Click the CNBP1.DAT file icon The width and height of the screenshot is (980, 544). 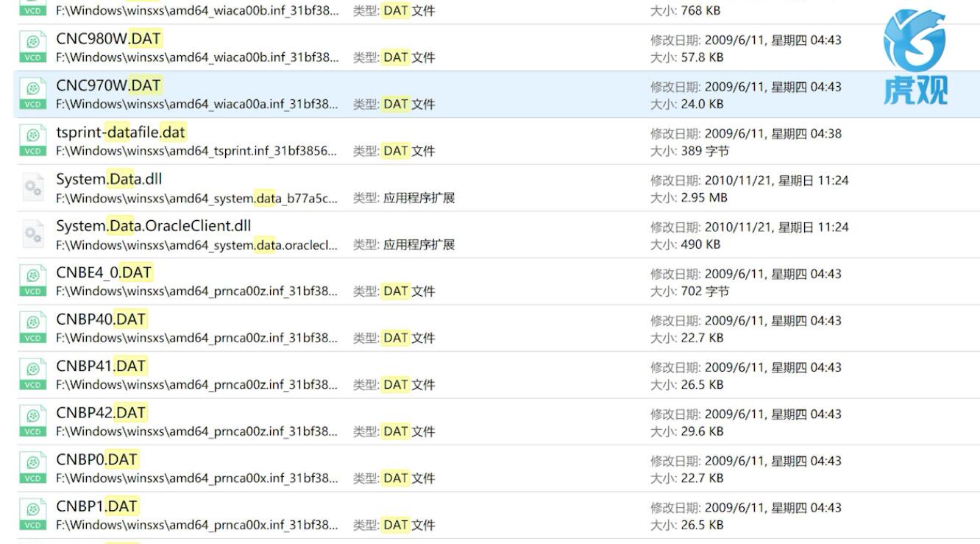[x=32, y=515]
